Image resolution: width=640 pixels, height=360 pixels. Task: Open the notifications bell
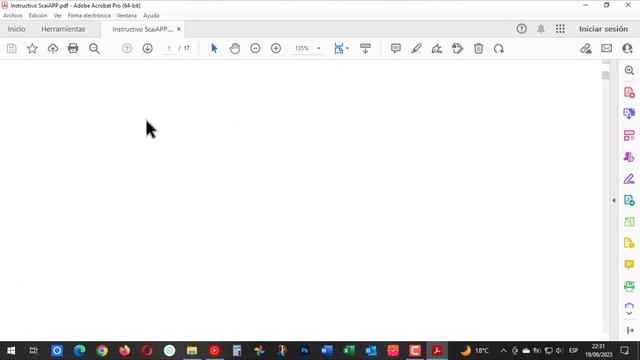[541, 29]
